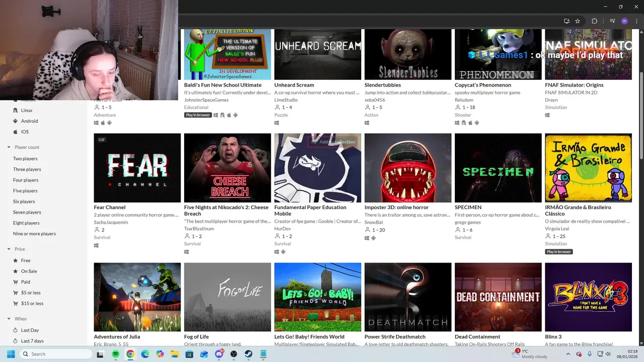Image resolution: width=644 pixels, height=362 pixels.
Task: Click the microphone tray icon
Action: click(x=589, y=354)
